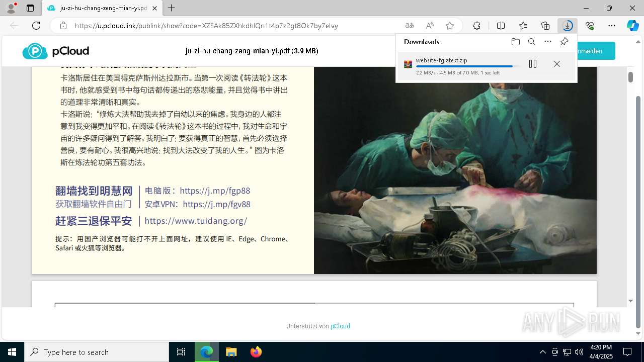
Task: Click the PDF viewer vertical scrollbar thumb
Action: click(630, 77)
